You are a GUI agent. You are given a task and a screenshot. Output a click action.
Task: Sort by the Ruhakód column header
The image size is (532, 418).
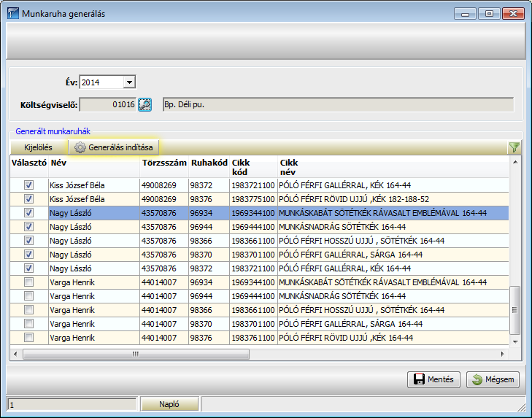[x=209, y=167]
